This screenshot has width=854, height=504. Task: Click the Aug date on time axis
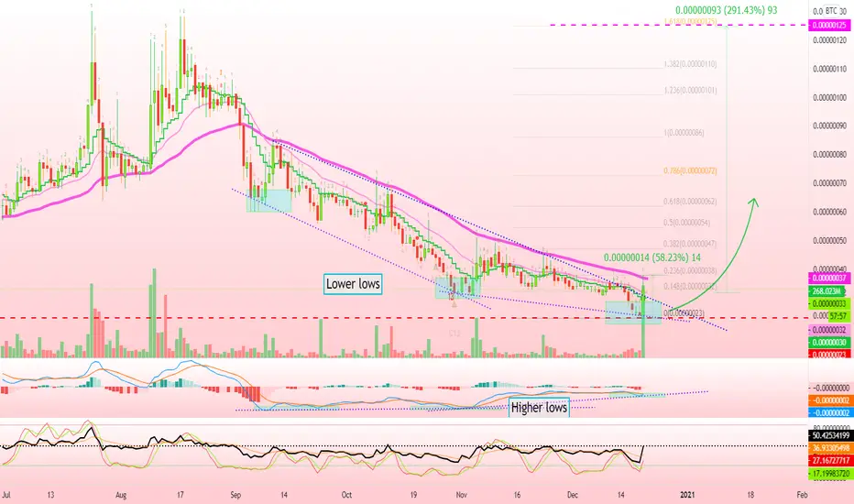tap(121, 495)
